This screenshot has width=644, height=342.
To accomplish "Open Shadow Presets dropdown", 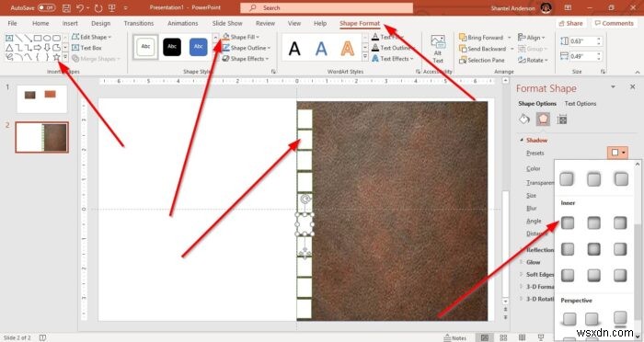I will (x=617, y=153).
